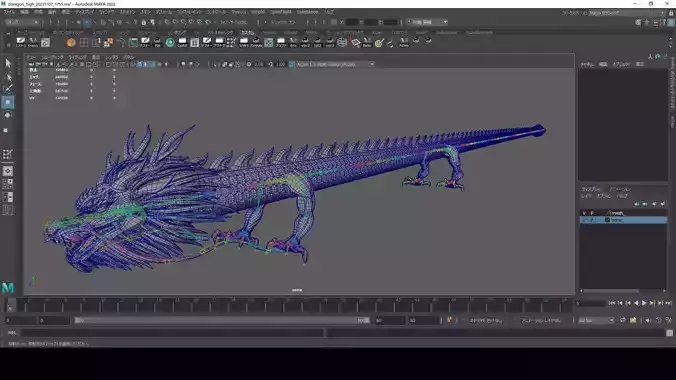Image resolution: width=676 pixels, height=380 pixels.
Task: Select the bone display layer row
Action: coord(623,220)
